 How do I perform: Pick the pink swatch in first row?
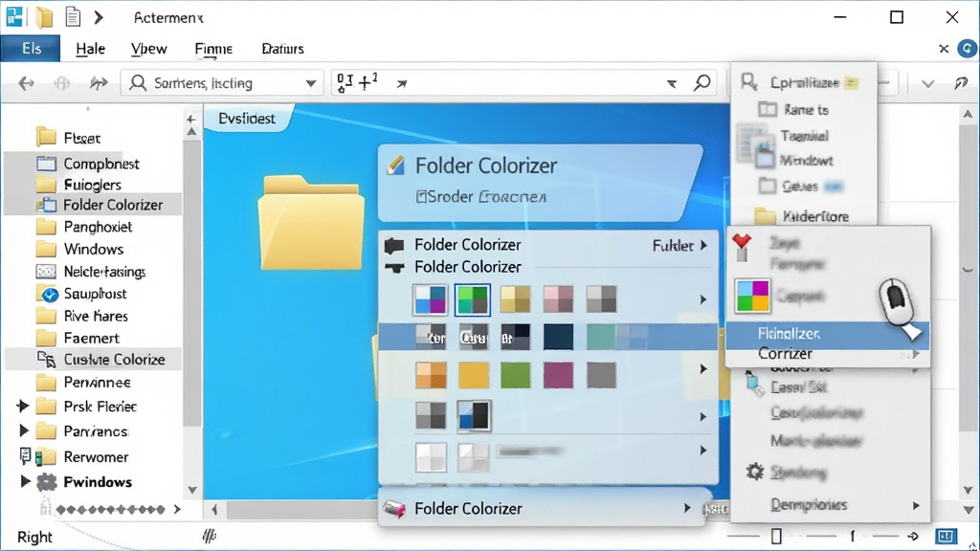click(558, 299)
